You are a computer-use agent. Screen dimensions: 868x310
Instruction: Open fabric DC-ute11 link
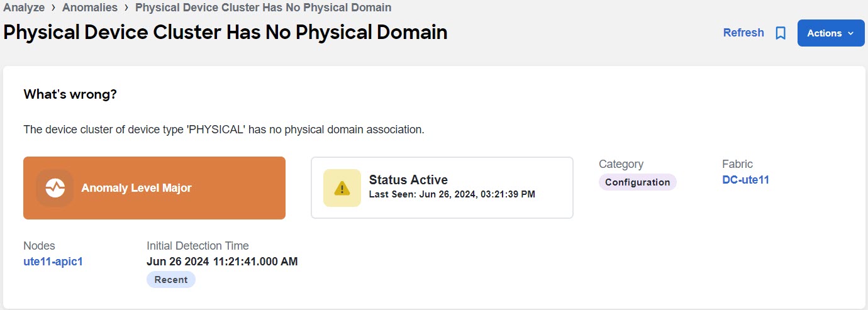(746, 180)
